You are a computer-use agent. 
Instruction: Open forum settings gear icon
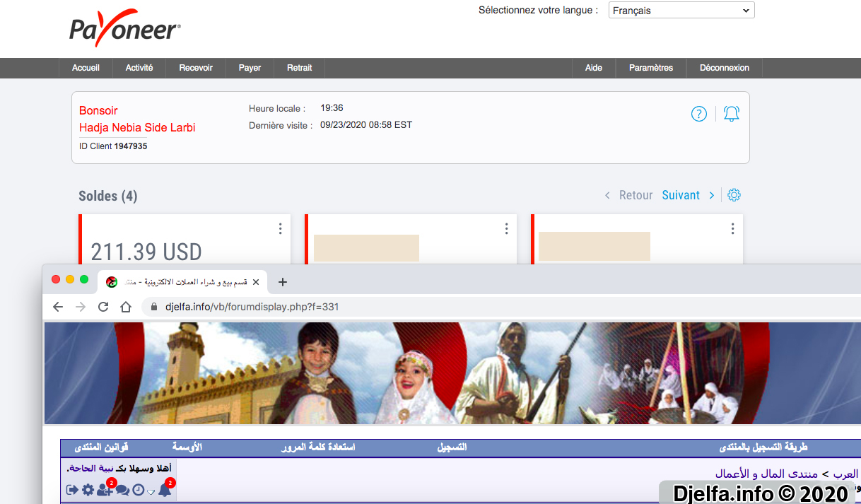click(x=88, y=490)
